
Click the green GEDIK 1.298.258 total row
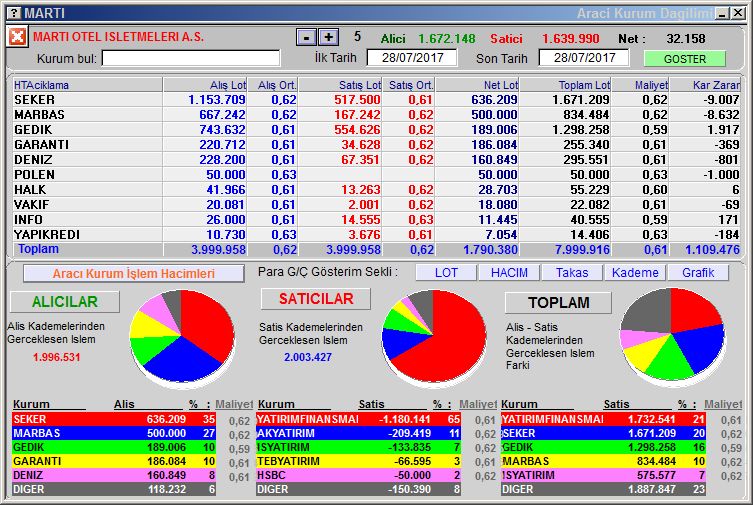tap(603, 447)
